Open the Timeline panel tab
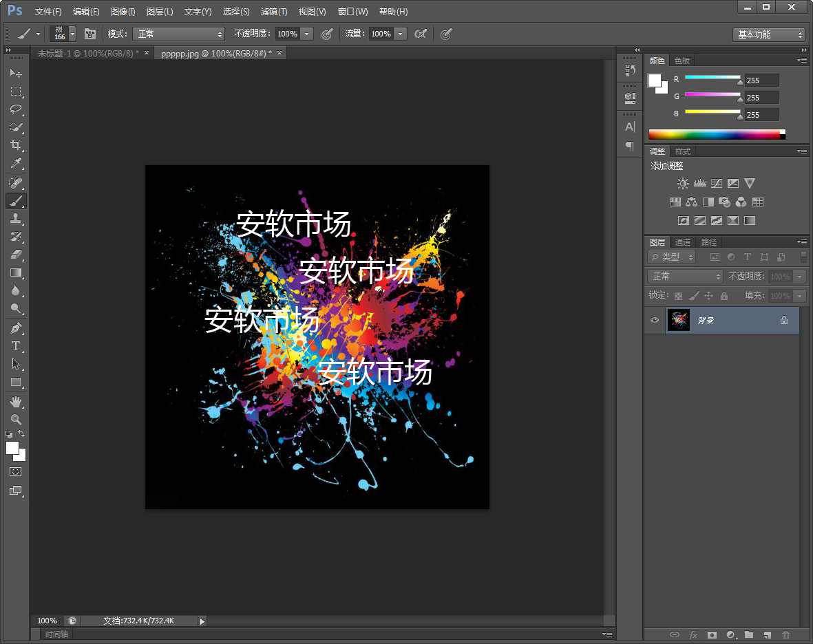Image resolution: width=813 pixels, height=644 pixels. point(56,634)
